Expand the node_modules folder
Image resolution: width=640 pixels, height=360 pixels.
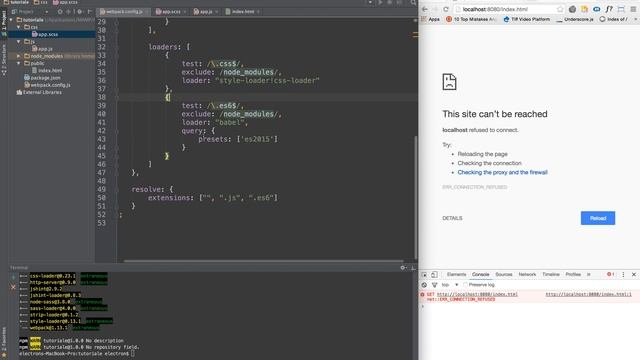(19, 56)
